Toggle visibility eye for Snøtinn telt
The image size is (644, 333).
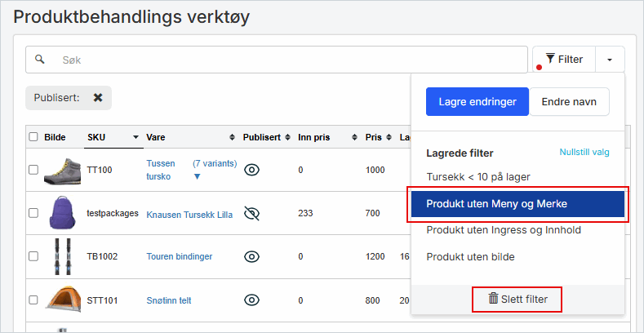pyautogui.click(x=252, y=300)
